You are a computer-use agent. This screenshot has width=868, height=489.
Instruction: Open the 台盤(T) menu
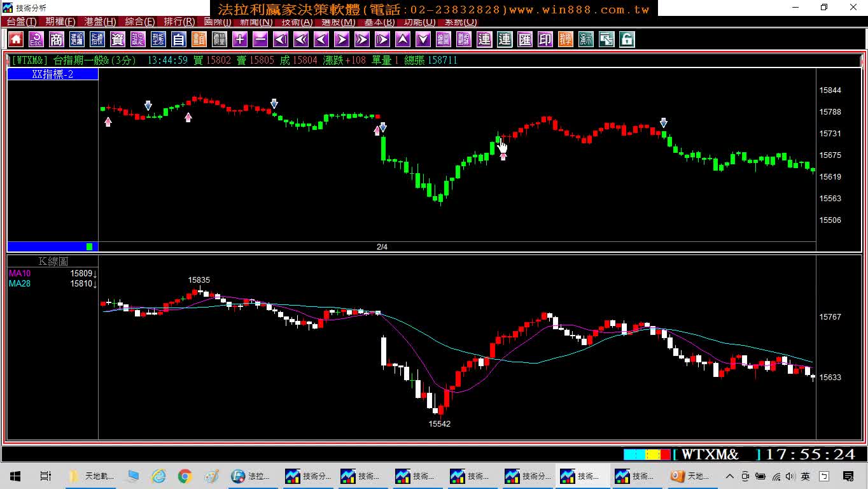(x=21, y=22)
